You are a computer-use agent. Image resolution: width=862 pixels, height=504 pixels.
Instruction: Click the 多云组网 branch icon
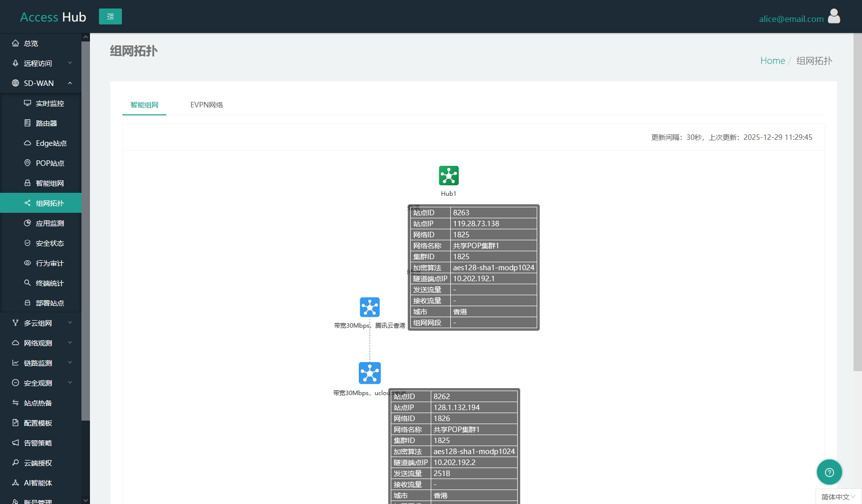point(15,323)
